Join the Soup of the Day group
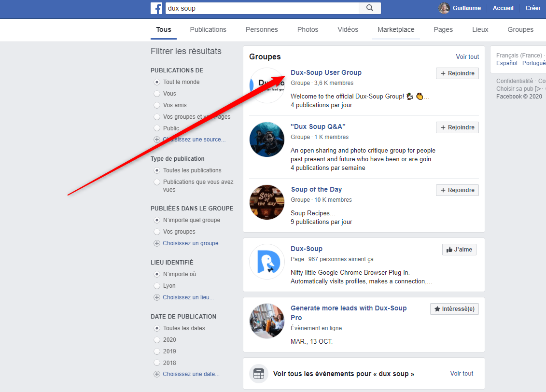Screen dimensions: 546x392 tap(457, 190)
